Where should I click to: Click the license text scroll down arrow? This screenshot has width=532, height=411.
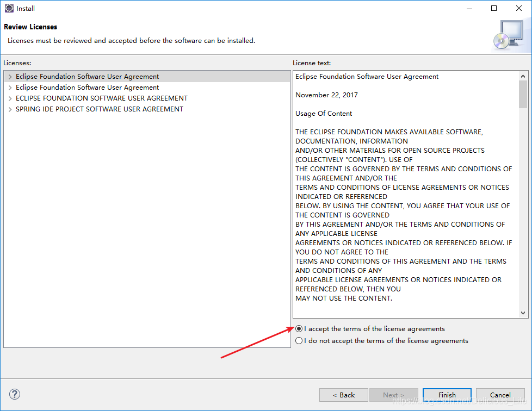523,313
